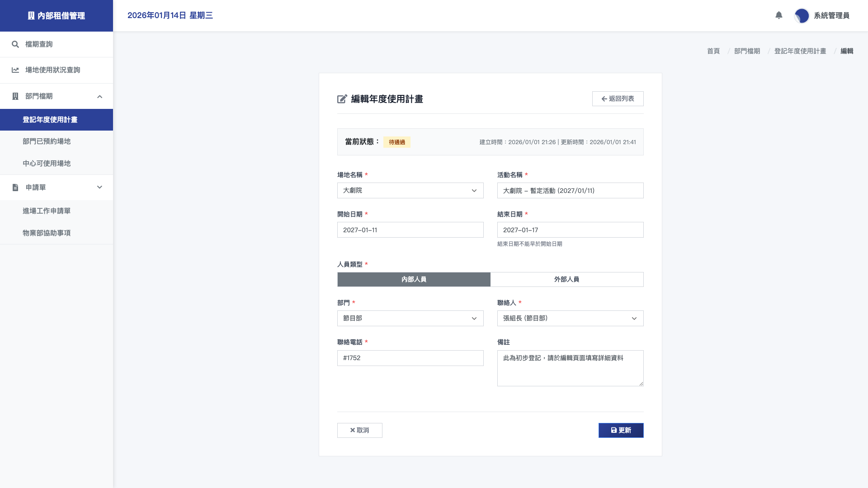Click the 場地使用狀況查詢 chart icon
This screenshot has height=488, width=868.
(x=15, y=70)
